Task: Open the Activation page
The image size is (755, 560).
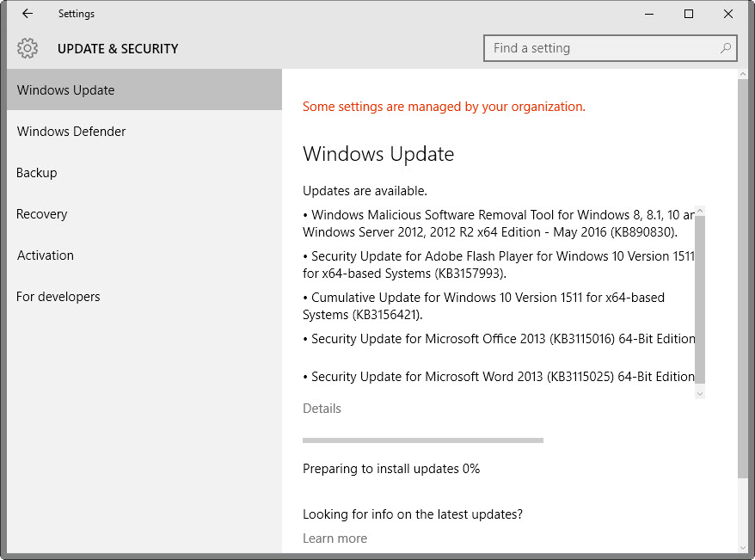Action: coord(144,255)
